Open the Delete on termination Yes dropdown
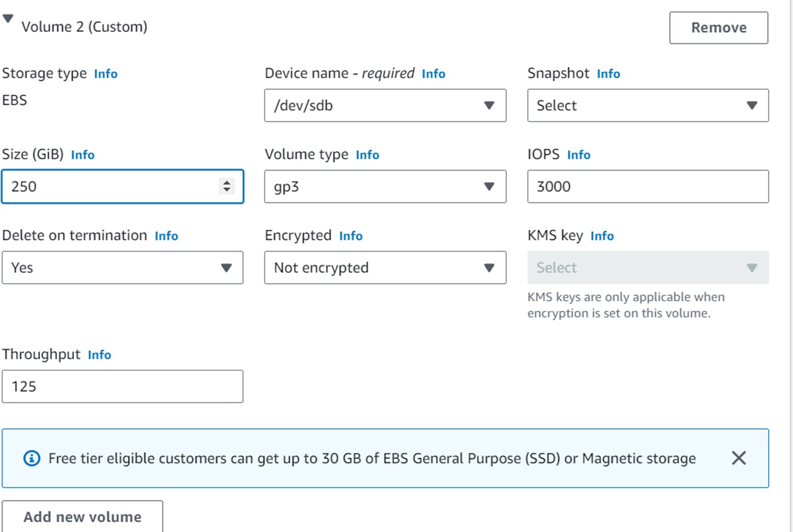Image resolution: width=793 pixels, height=532 pixels. (122, 268)
